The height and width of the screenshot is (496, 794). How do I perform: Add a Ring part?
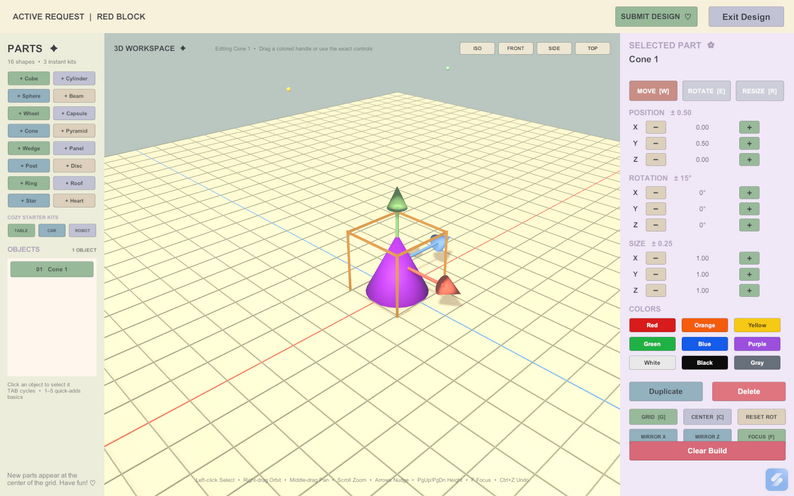click(x=29, y=183)
